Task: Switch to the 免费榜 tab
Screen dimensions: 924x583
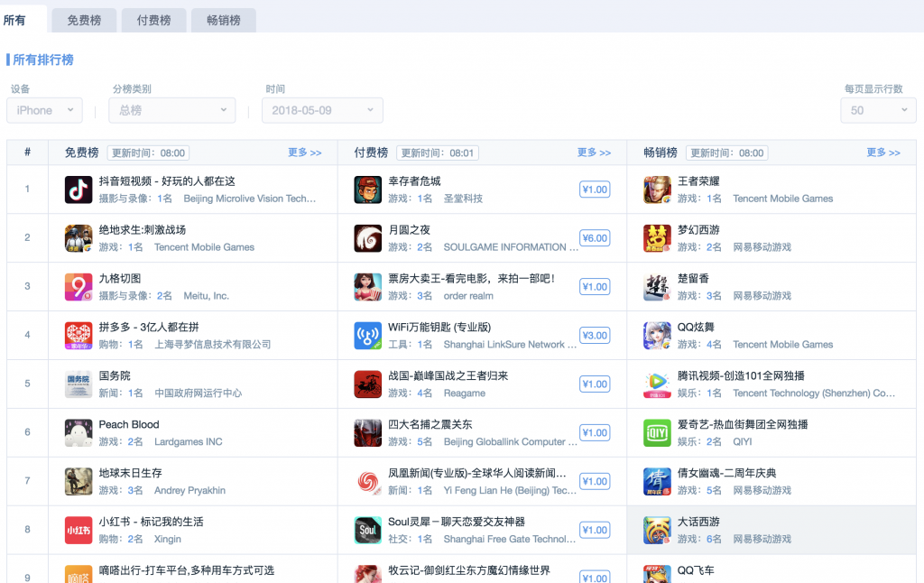Action: tap(84, 20)
